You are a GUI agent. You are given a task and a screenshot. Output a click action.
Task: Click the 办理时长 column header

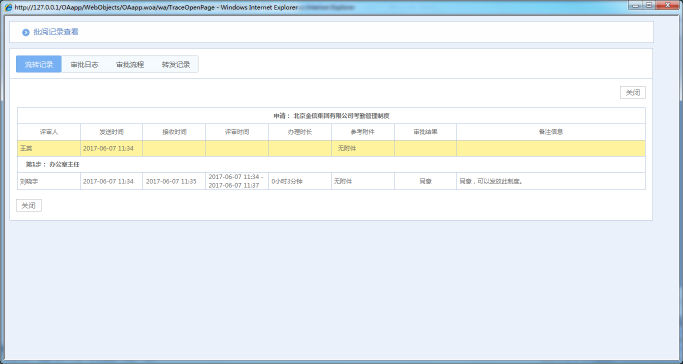[x=300, y=132]
